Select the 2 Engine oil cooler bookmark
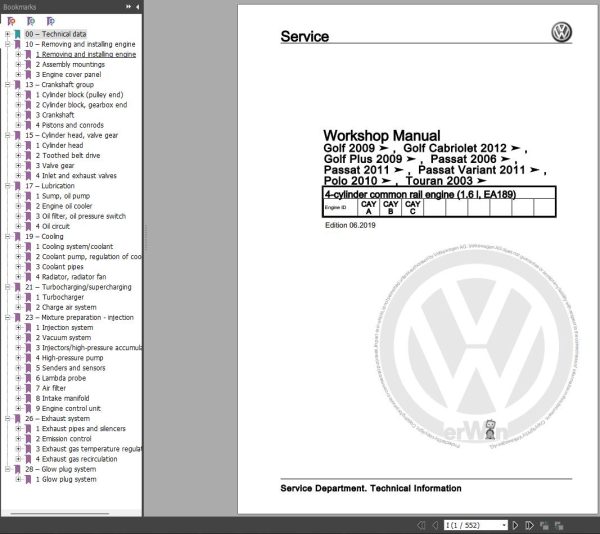The width and height of the screenshot is (600, 534). pyautogui.click(x=64, y=206)
